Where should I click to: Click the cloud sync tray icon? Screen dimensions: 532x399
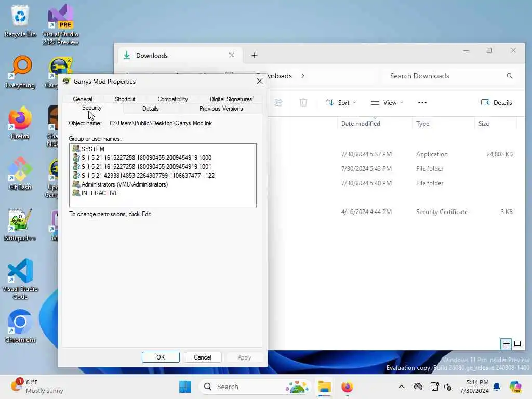point(418,387)
